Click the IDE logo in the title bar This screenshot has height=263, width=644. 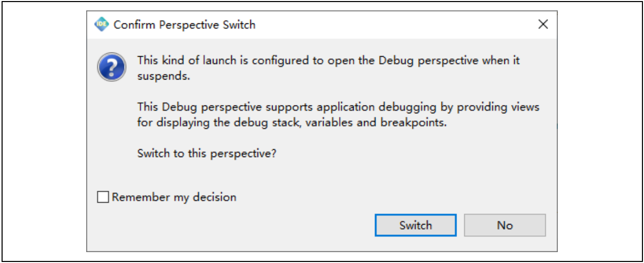[101, 24]
